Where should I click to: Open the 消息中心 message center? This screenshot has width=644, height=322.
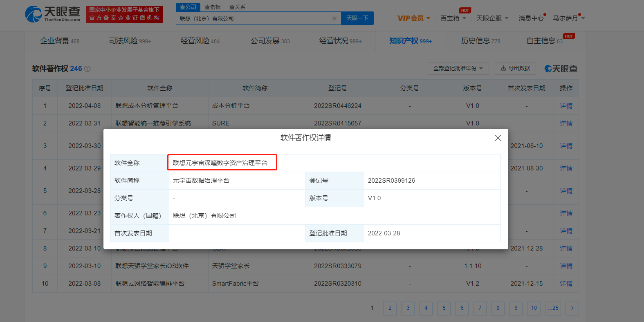coord(531,18)
